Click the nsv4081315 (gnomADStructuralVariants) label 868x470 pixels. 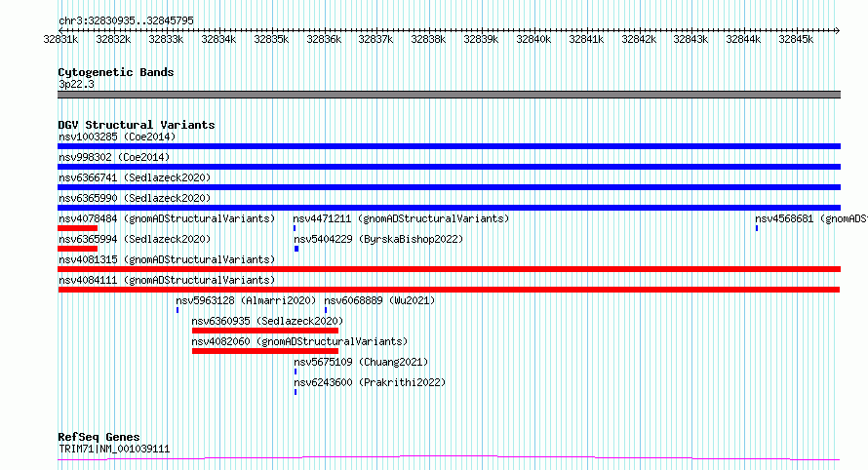coord(167,259)
